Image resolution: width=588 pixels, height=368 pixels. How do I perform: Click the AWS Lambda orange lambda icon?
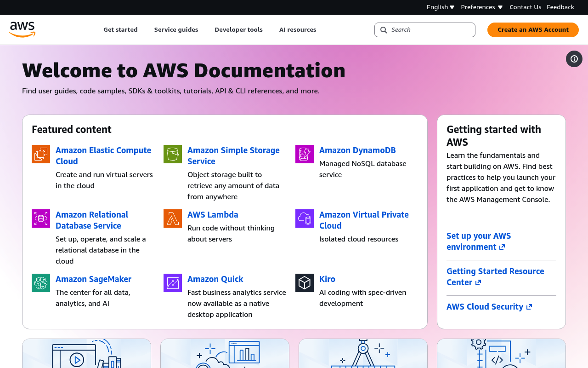tap(173, 218)
